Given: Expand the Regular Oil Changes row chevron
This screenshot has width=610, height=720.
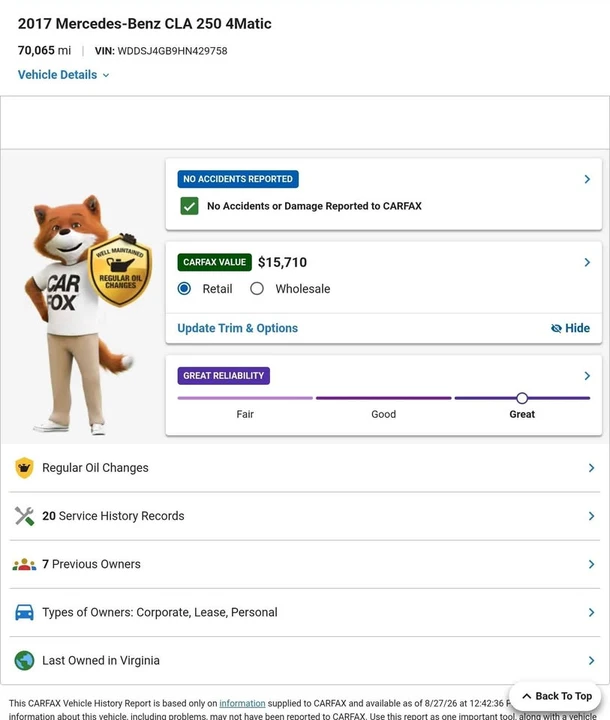Looking at the screenshot, I should (x=592, y=468).
